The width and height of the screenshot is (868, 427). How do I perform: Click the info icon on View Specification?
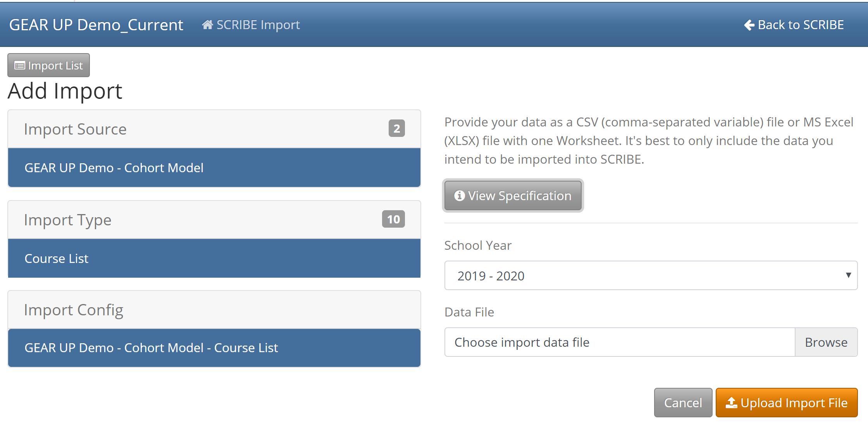(x=459, y=196)
